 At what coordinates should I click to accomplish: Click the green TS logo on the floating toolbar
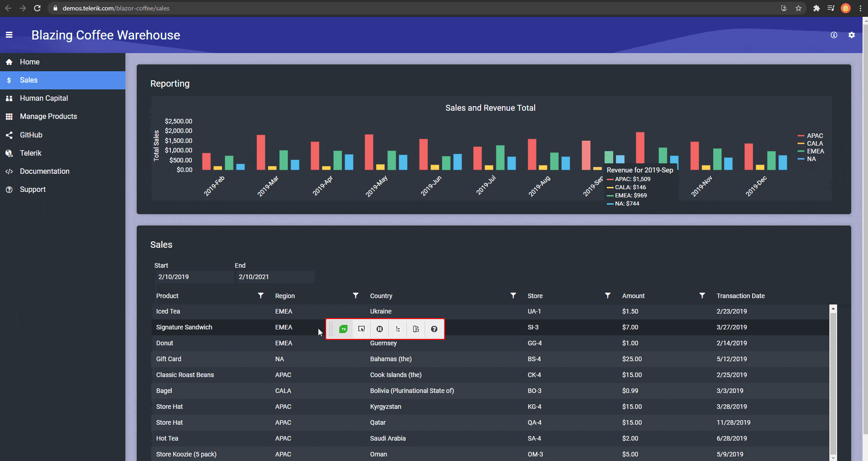343,329
